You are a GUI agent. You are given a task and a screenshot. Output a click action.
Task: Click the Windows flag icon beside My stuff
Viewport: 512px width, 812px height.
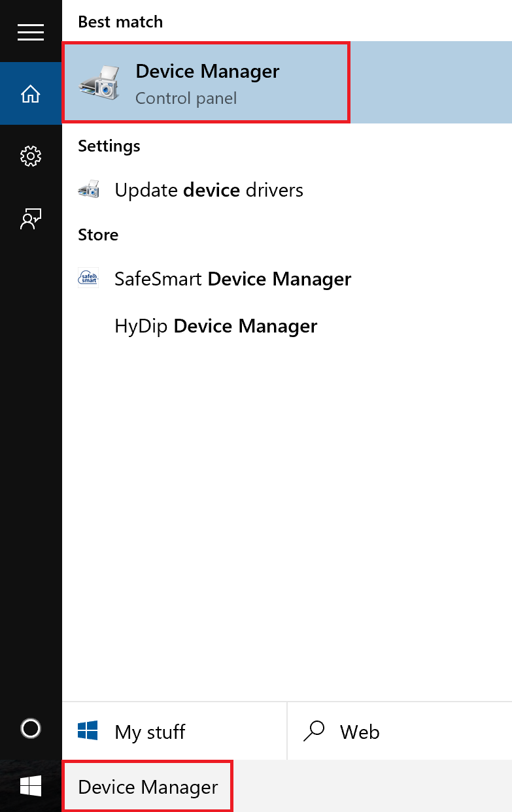pos(88,731)
